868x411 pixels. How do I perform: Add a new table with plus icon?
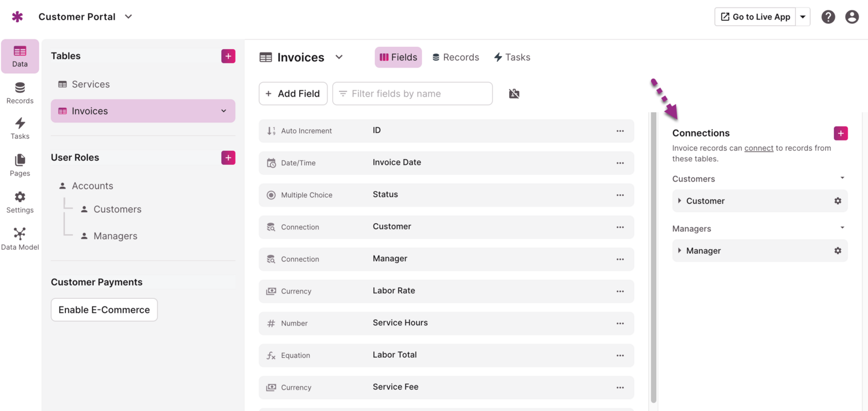pos(228,56)
